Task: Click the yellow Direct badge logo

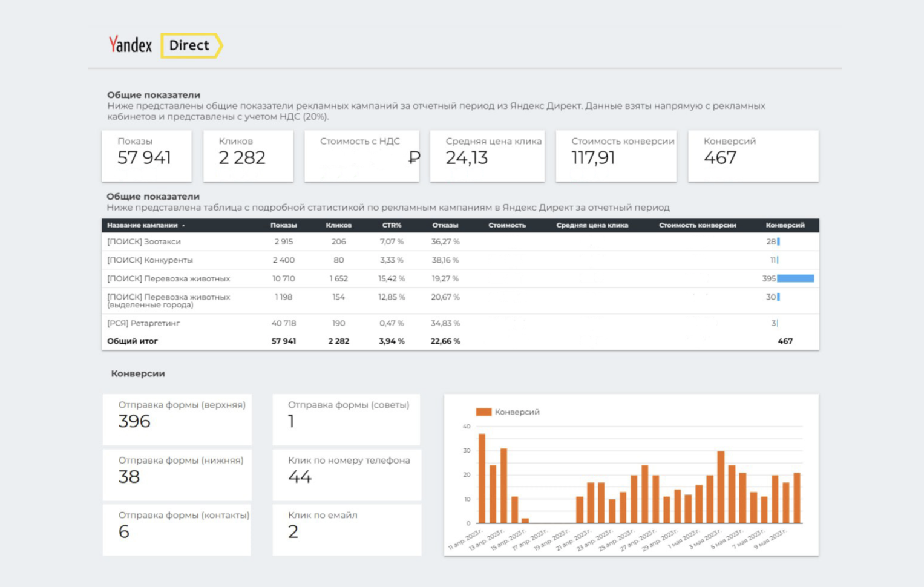Action: pos(190,45)
